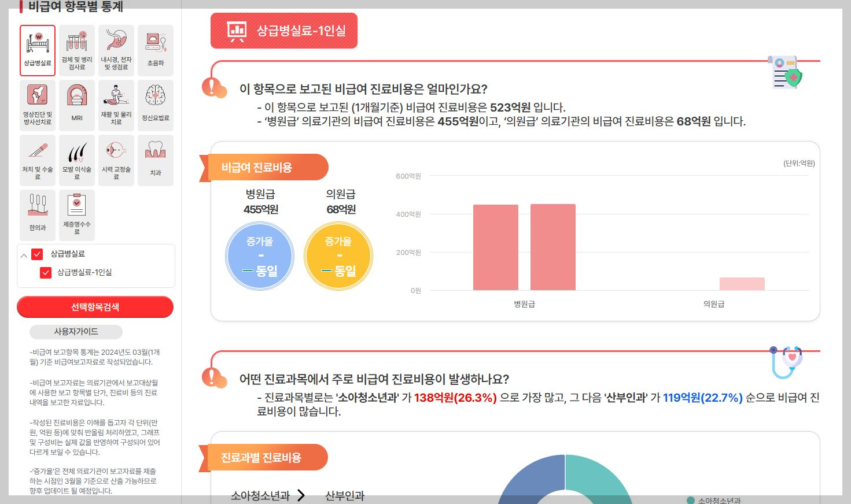Click the 523억원 total cost text

pyautogui.click(x=510, y=108)
